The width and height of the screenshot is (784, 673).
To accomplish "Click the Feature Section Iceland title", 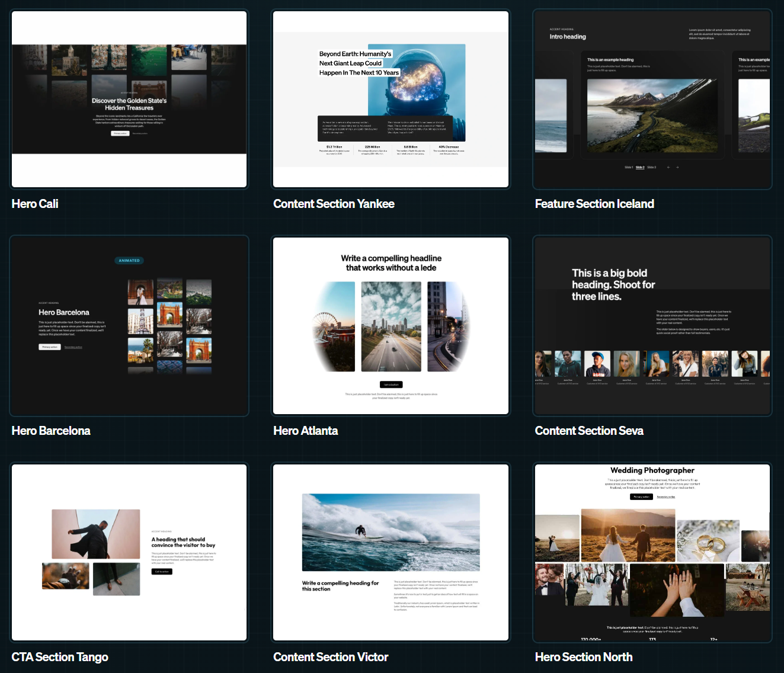I will click(594, 204).
